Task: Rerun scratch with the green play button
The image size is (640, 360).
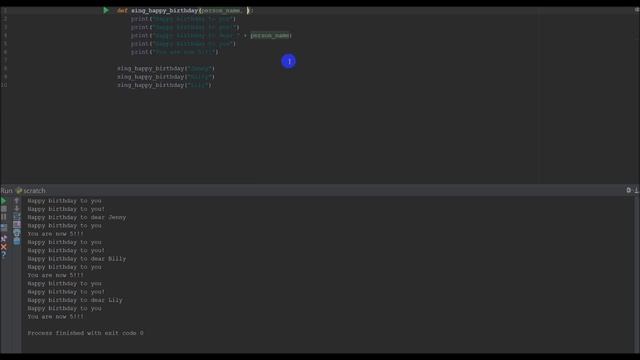Action: (x=4, y=201)
